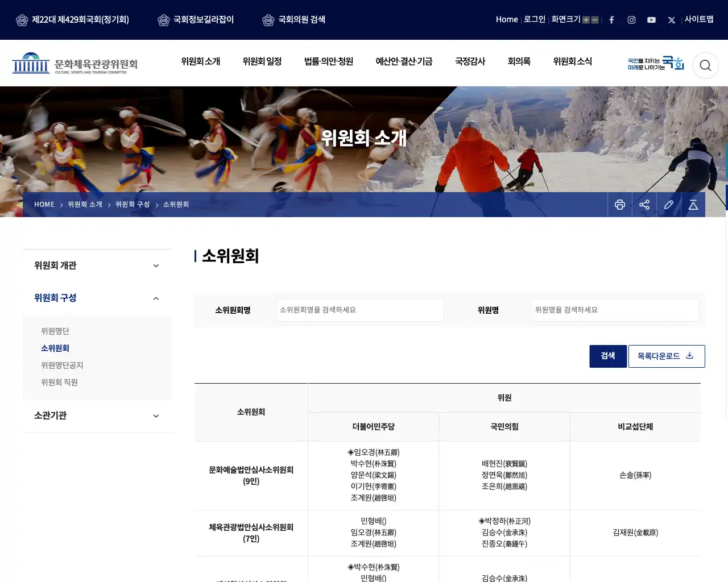Viewport: 728px width, 582px height.
Task: Open the 법률·의안·청원 main menu
Action: click(329, 61)
